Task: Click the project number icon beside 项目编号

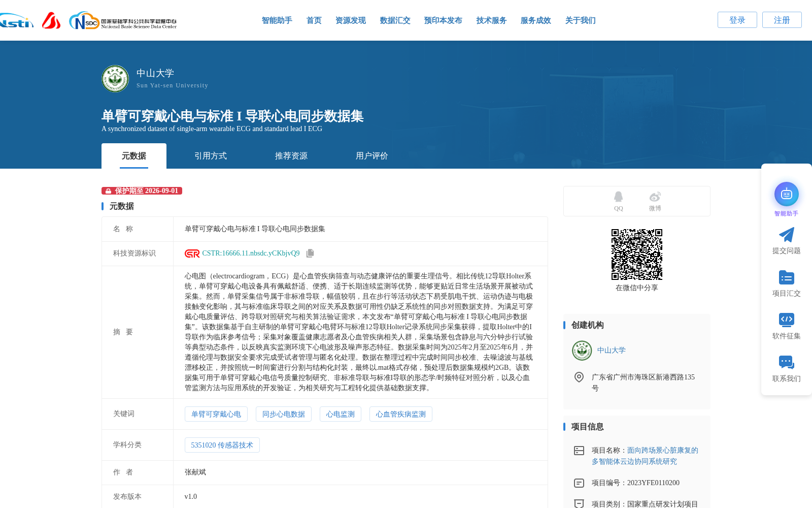Action: pos(579,483)
